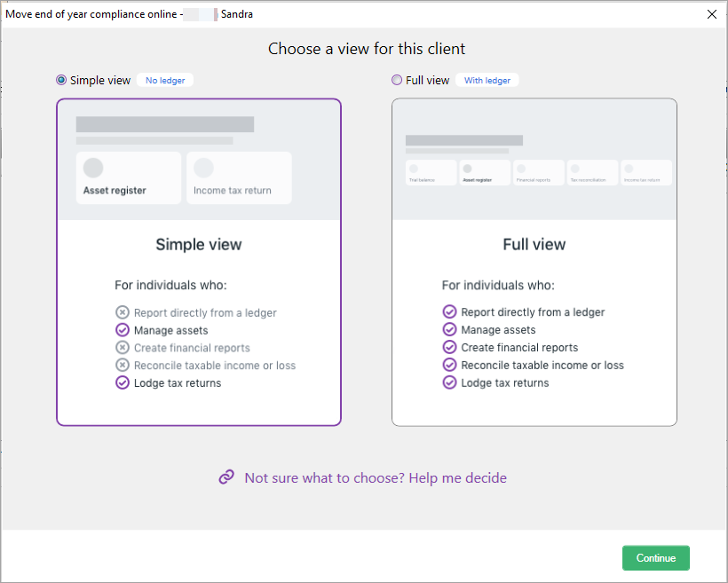Select the Full view card

coord(534,262)
